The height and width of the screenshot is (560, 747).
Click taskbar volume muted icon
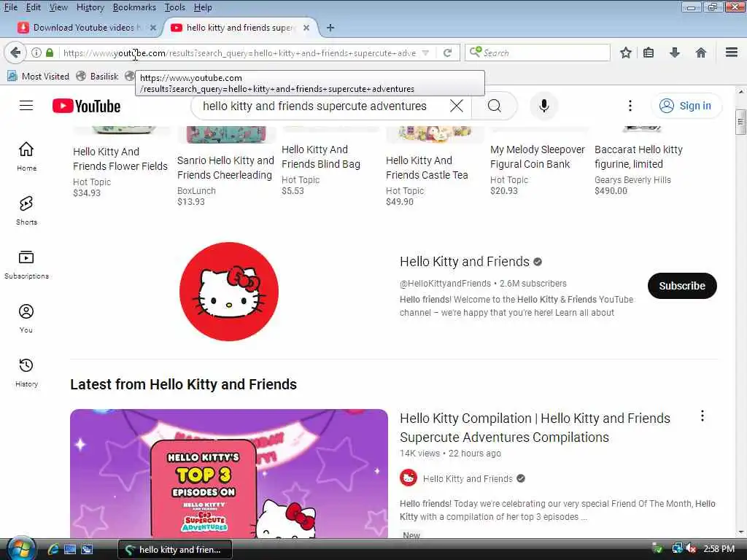coord(691,549)
